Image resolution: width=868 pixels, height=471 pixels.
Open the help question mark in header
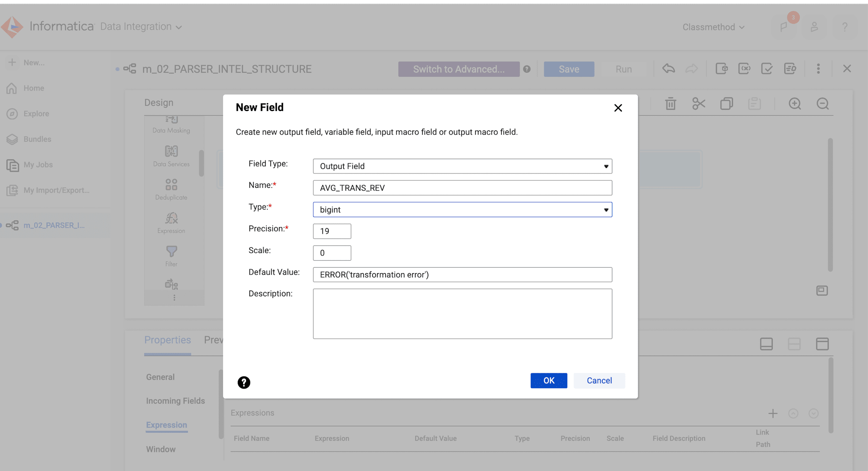845,27
